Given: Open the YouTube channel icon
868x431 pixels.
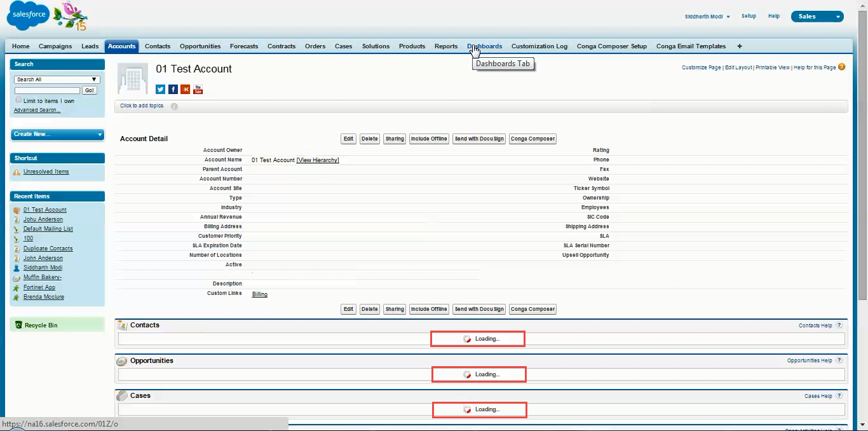Looking at the screenshot, I should tap(198, 90).
